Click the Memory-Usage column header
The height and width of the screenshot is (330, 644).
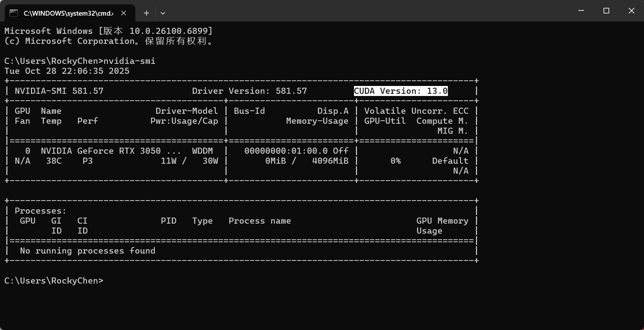click(x=317, y=121)
